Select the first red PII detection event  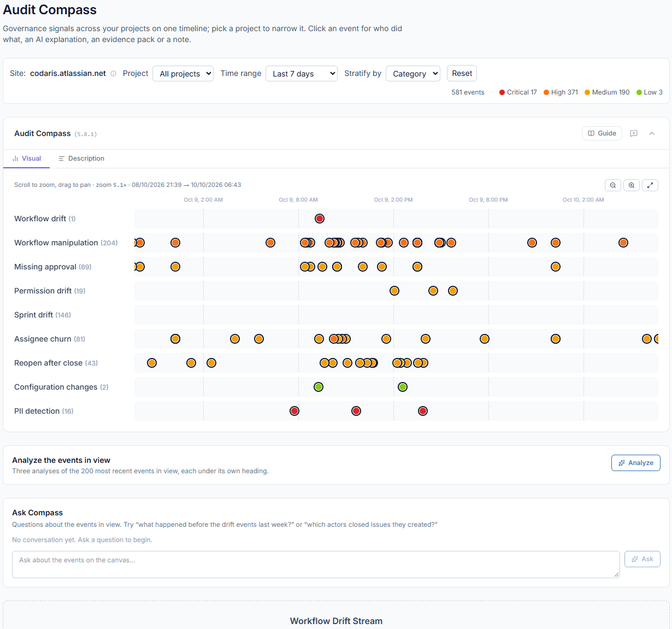pos(294,411)
